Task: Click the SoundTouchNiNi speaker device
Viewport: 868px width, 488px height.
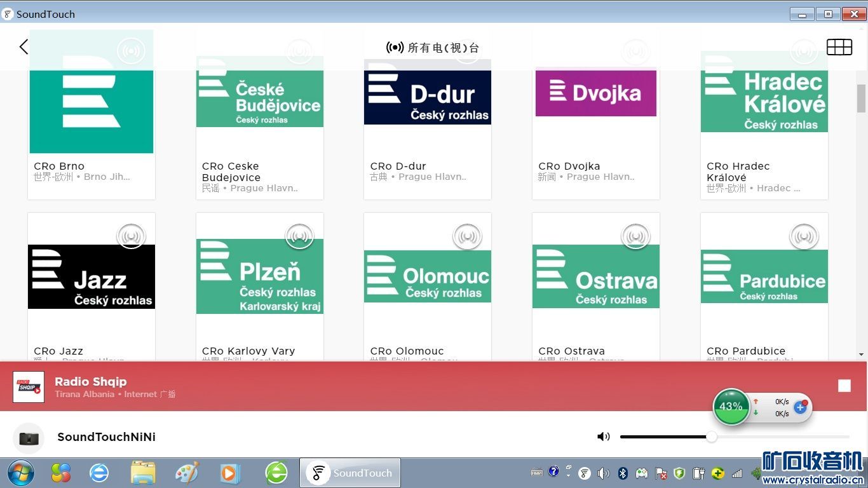Action: (x=106, y=437)
